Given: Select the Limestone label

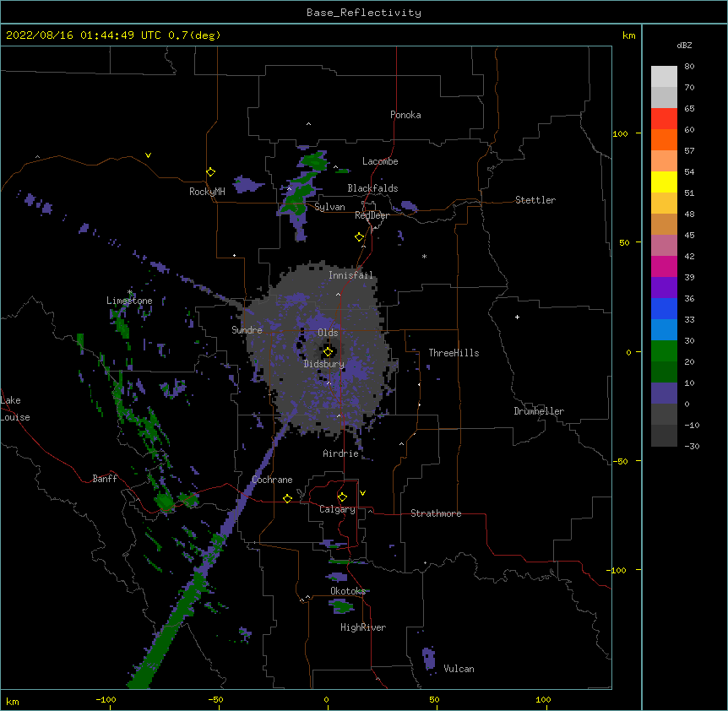Looking at the screenshot, I should point(129,301).
